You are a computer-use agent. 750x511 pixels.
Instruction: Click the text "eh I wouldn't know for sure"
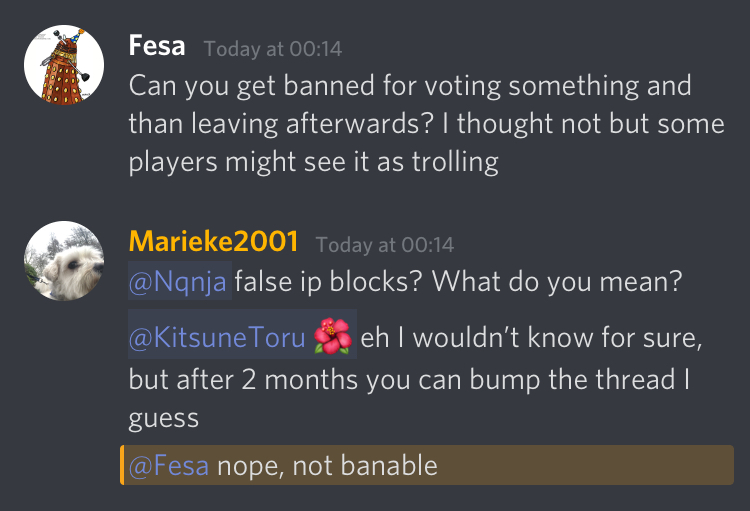click(531, 338)
